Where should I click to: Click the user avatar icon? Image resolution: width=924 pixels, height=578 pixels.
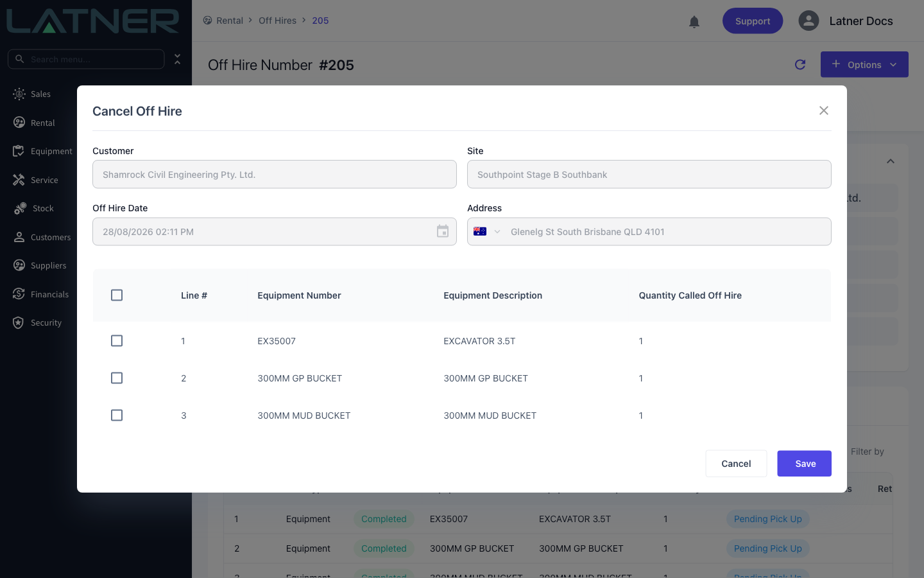click(809, 21)
